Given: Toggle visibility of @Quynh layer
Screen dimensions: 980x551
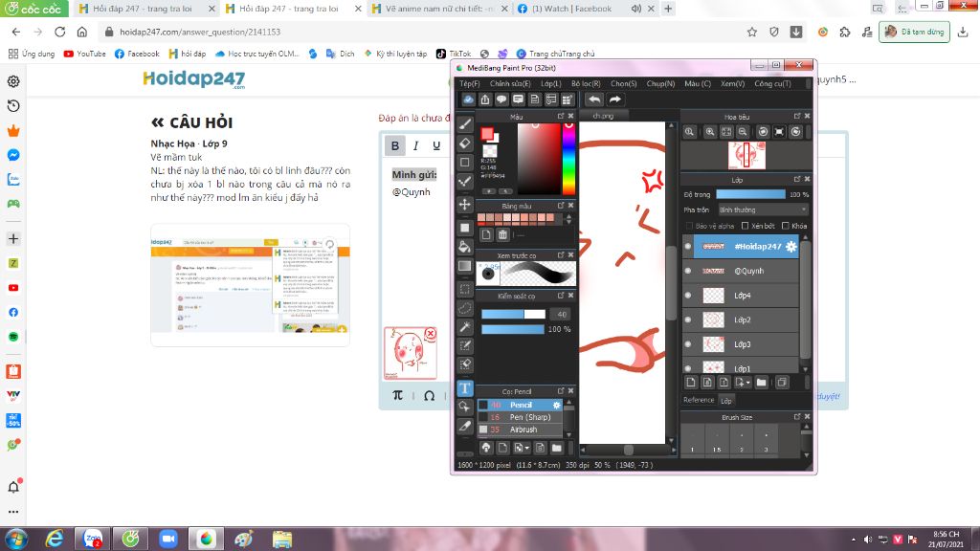Looking at the screenshot, I should coord(688,271).
